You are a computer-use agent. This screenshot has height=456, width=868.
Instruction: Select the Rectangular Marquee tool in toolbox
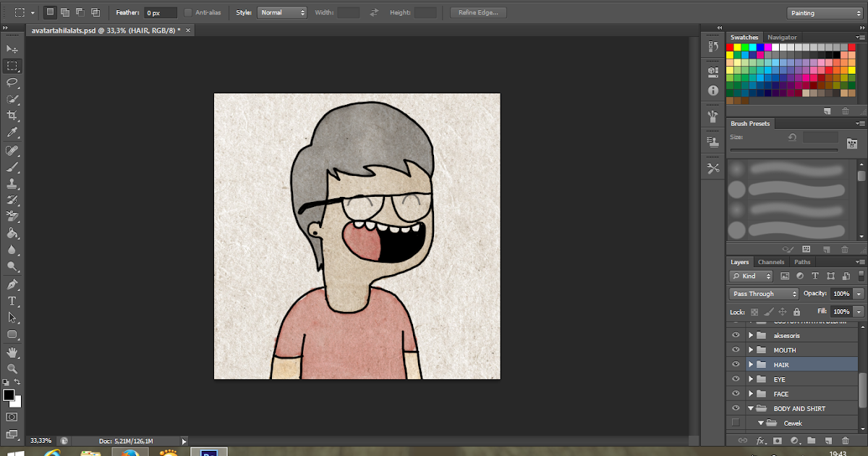(x=12, y=66)
